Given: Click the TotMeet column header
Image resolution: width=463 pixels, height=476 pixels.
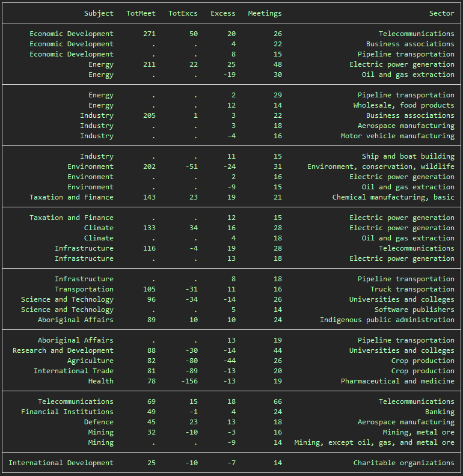Looking at the screenshot, I should click(141, 13).
